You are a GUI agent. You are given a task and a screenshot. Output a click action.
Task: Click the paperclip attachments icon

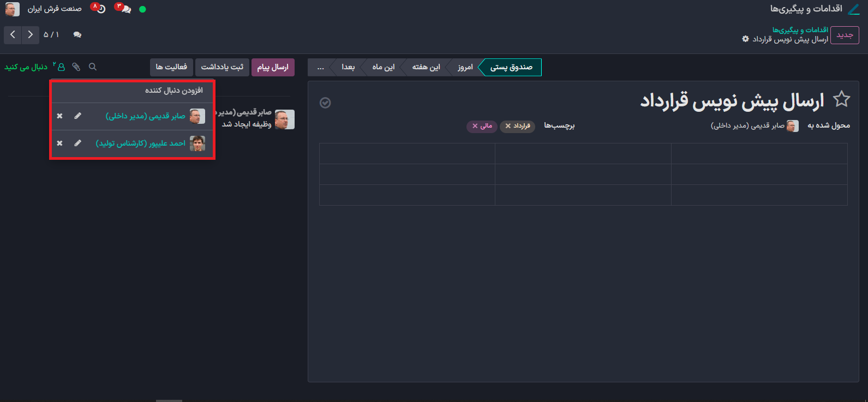click(x=76, y=67)
